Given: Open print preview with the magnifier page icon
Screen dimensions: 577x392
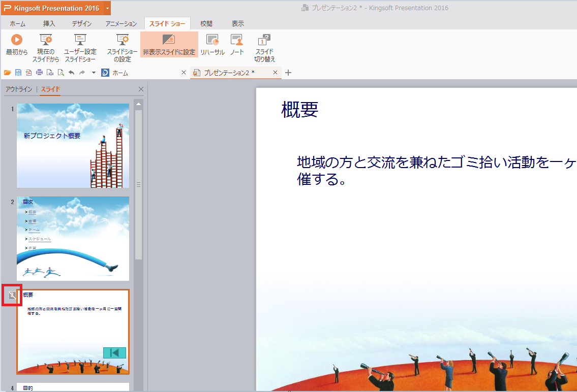Looking at the screenshot, I should [x=60, y=73].
